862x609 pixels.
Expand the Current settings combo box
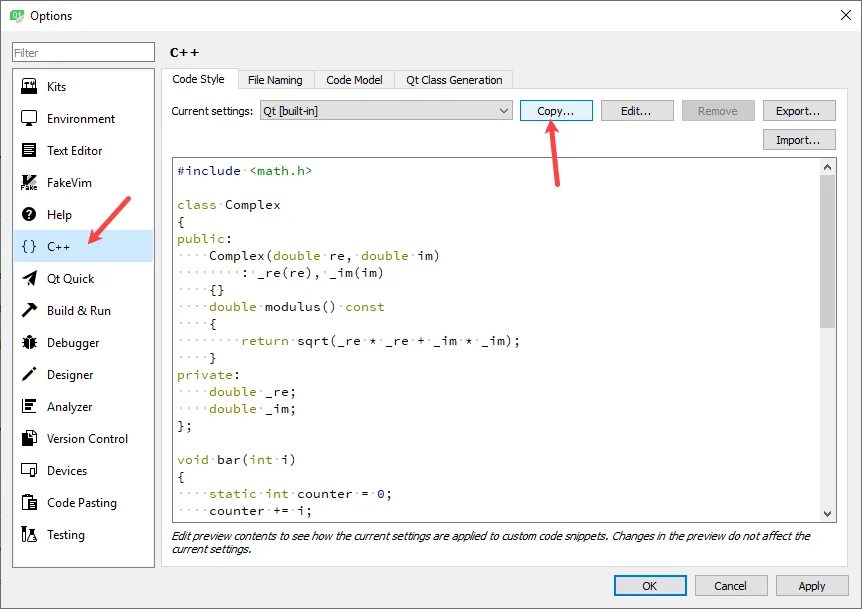(x=386, y=110)
